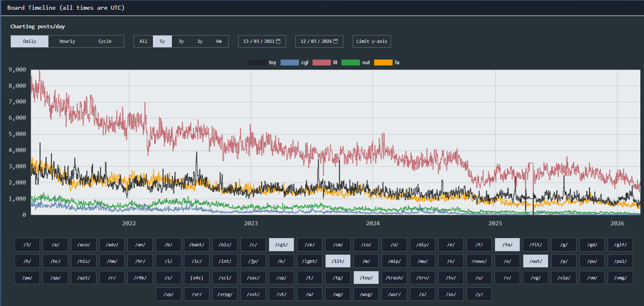This screenshot has width=644, height=306.
Task: Click the Limit y-axis button
Action: pyautogui.click(x=371, y=41)
